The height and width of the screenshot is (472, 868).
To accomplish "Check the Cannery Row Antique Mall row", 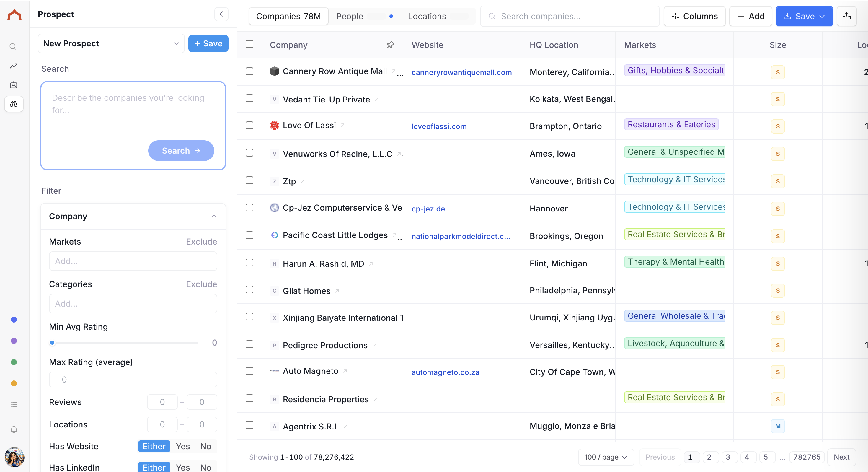I will point(249,71).
